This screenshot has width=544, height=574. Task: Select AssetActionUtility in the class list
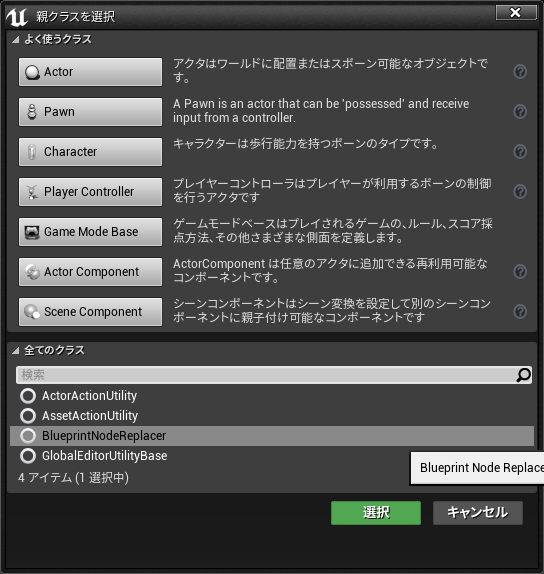272,416
